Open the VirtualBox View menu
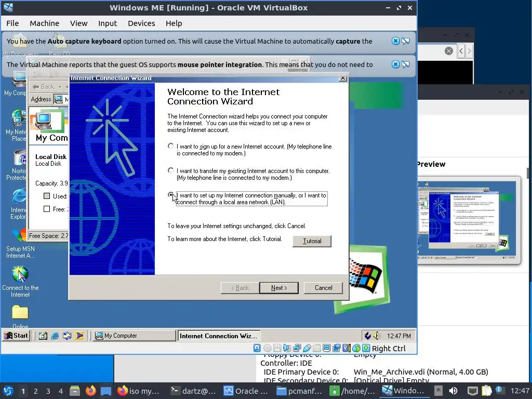Viewport: 532px width, 399px height. click(79, 23)
